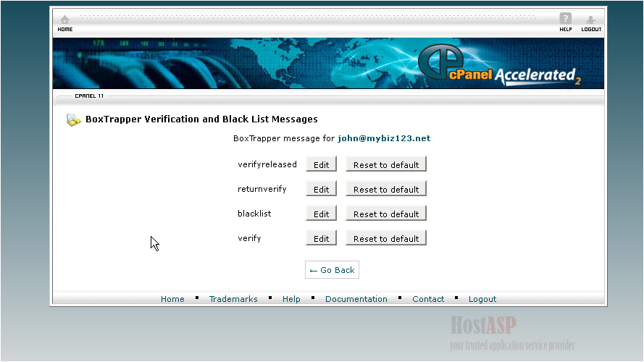The height and width of the screenshot is (362, 644).
Task: Reset verifyreleased message to default
Action: [x=386, y=165]
